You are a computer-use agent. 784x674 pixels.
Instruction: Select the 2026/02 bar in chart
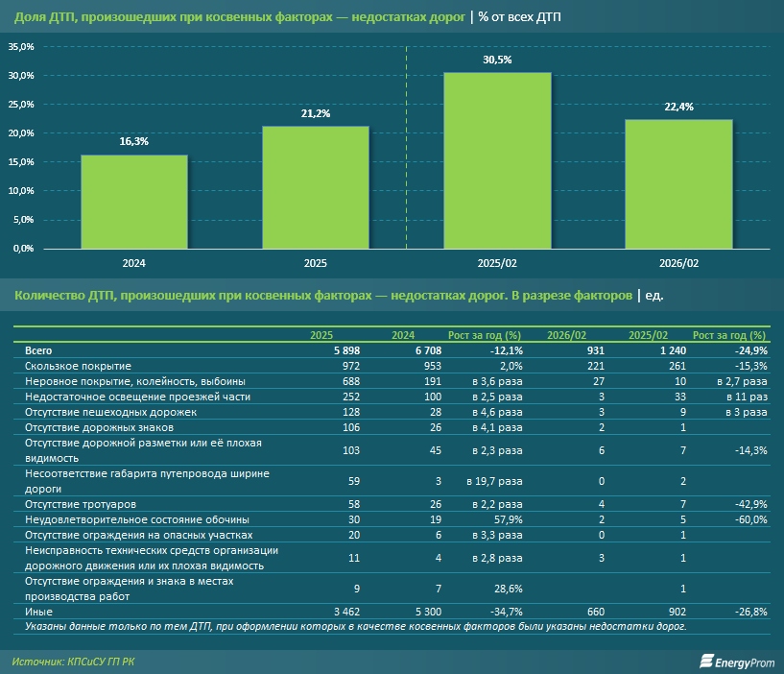point(678,183)
